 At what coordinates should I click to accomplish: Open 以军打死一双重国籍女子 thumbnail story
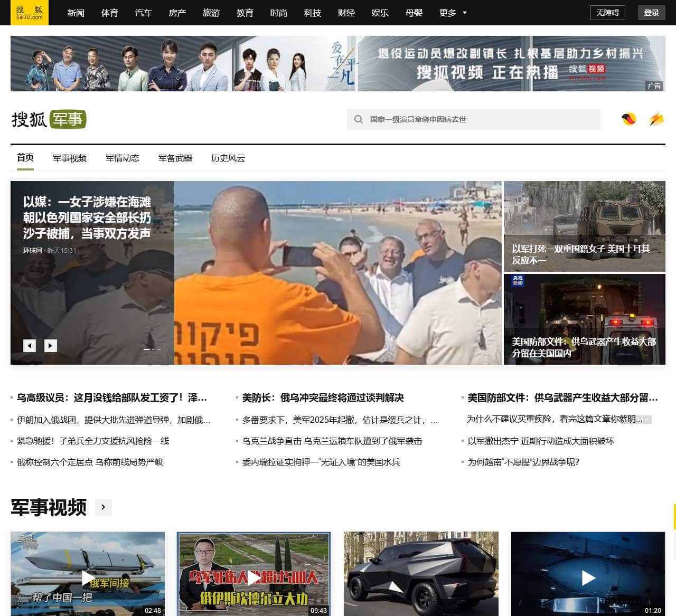(585, 226)
